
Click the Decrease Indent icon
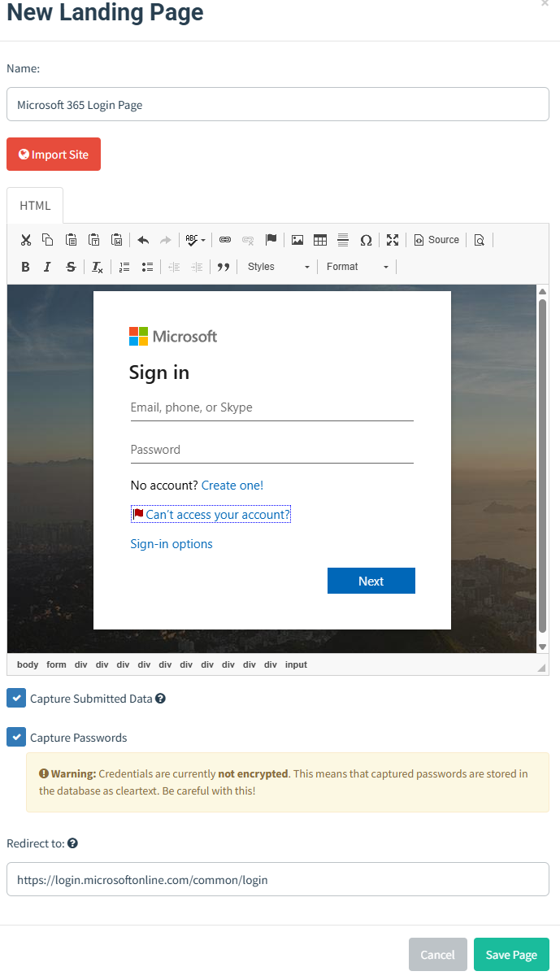point(174,267)
